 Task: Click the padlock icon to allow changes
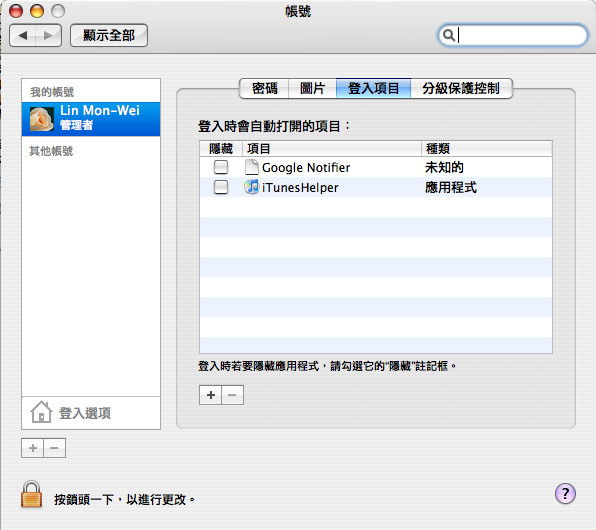coord(32,494)
